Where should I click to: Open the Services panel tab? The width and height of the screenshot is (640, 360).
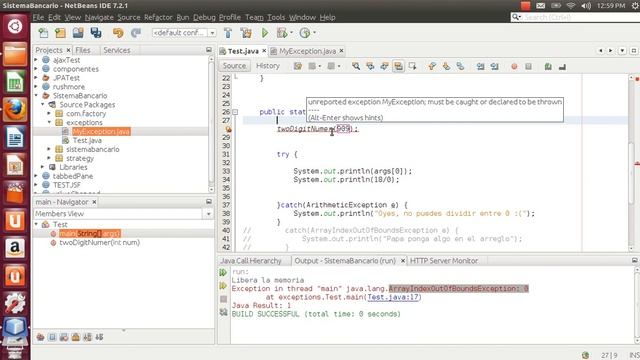[x=117, y=50]
